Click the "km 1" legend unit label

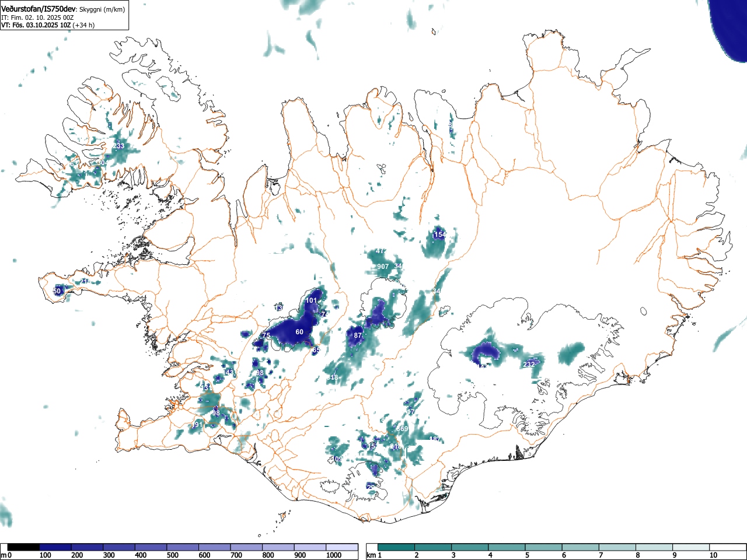pyautogui.click(x=375, y=555)
